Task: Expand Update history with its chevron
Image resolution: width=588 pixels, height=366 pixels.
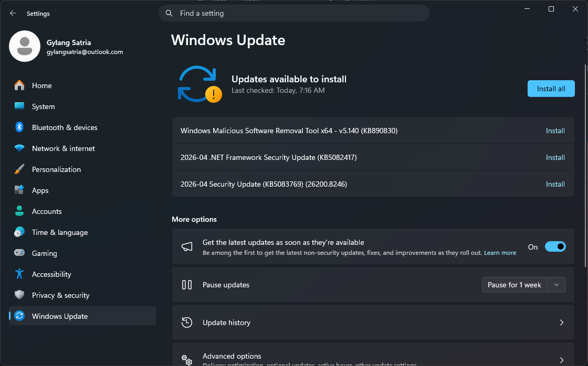Action: click(x=561, y=322)
